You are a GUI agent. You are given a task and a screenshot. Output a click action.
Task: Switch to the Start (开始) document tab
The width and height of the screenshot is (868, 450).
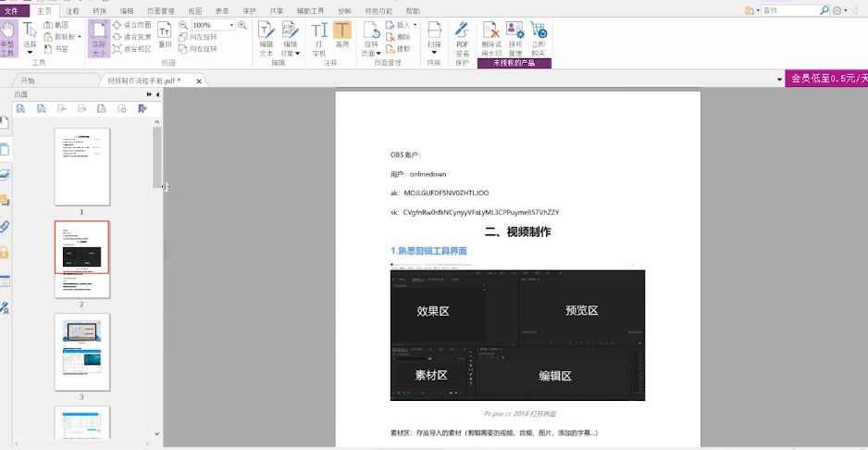coord(28,81)
